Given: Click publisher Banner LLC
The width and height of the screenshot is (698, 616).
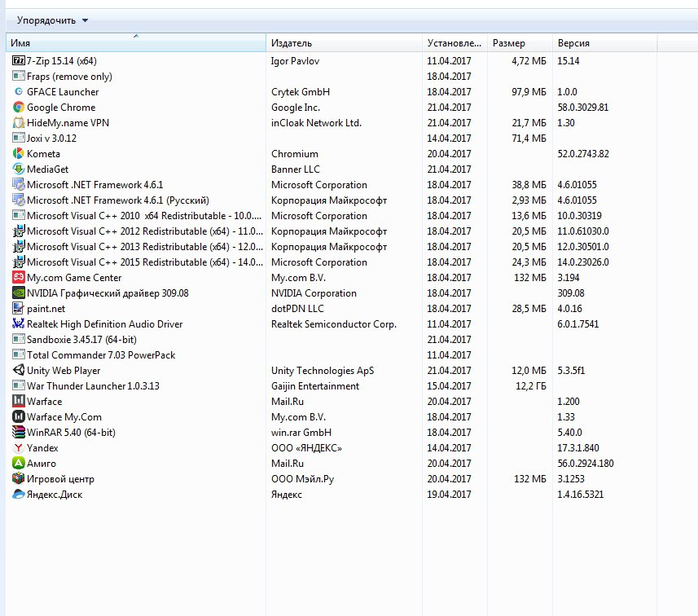Looking at the screenshot, I should point(296,169).
